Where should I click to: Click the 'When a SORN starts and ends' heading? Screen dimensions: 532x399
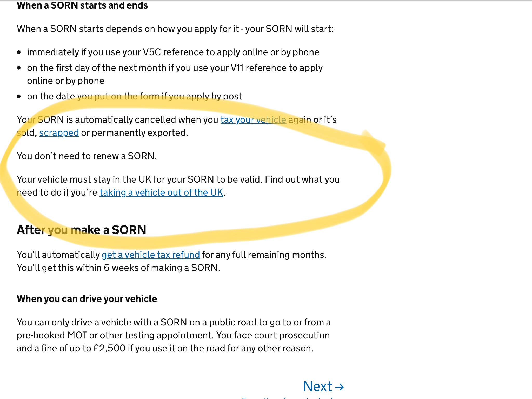pyautogui.click(x=82, y=5)
